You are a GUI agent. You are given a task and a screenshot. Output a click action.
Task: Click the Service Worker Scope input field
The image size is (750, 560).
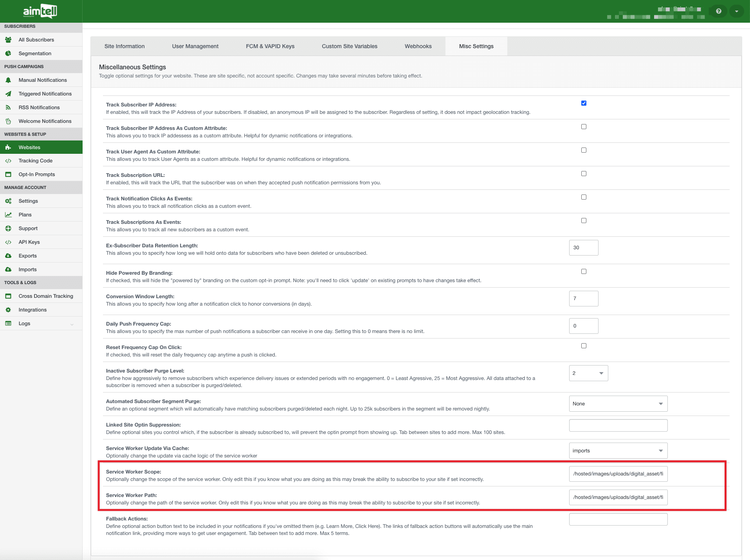618,474
